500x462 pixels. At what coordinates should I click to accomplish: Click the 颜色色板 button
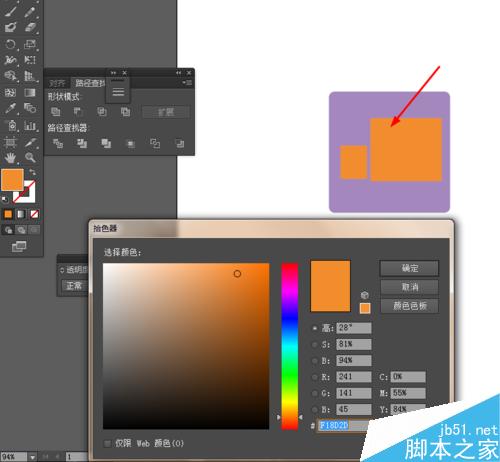tap(409, 306)
